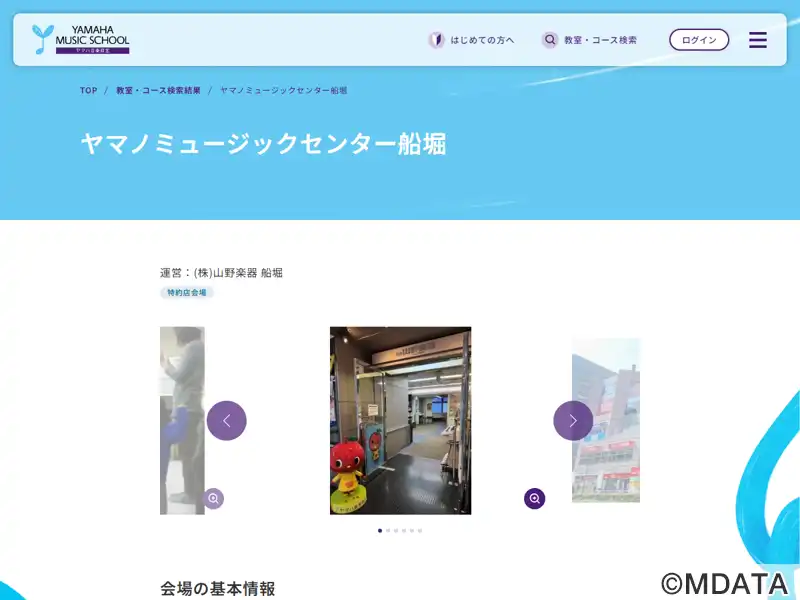Click ヤマノミュージックセンター船堀 breadcrumb text
The width and height of the screenshot is (800, 600).
point(283,90)
